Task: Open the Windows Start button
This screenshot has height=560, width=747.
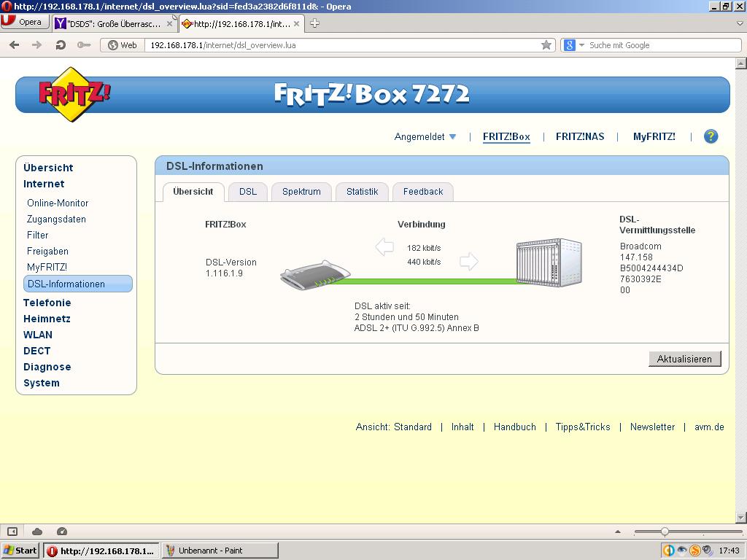Action: coord(20,551)
